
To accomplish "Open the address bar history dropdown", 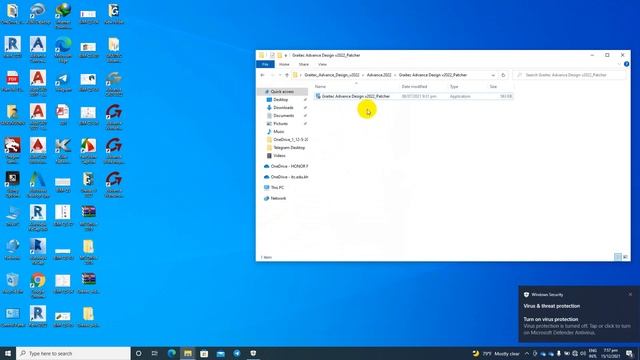I will pos(493,75).
